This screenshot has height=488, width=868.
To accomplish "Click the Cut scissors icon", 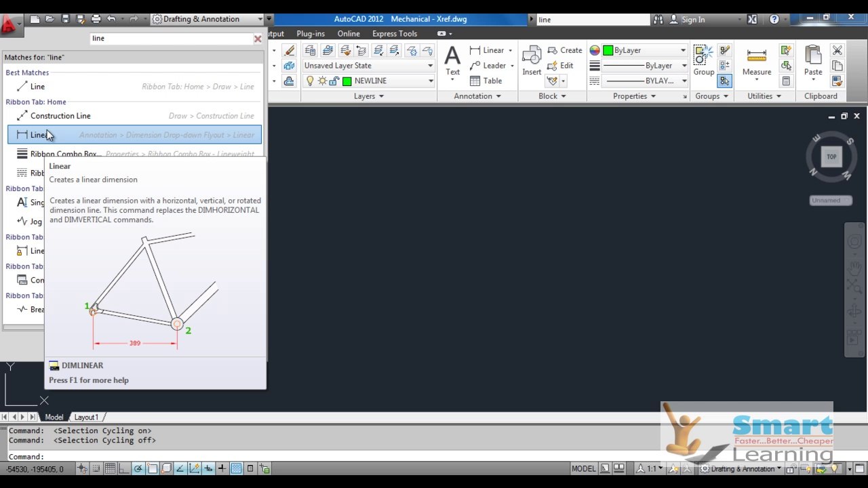I will coord(837,51).
